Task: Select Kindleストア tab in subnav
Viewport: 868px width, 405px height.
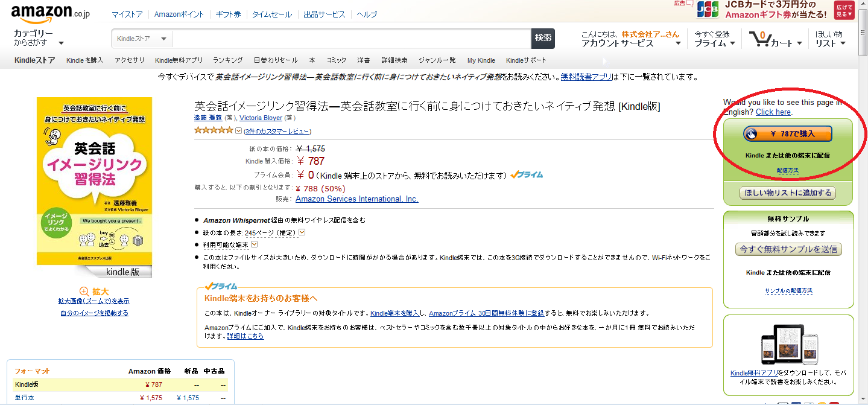Action: point(34,60)
